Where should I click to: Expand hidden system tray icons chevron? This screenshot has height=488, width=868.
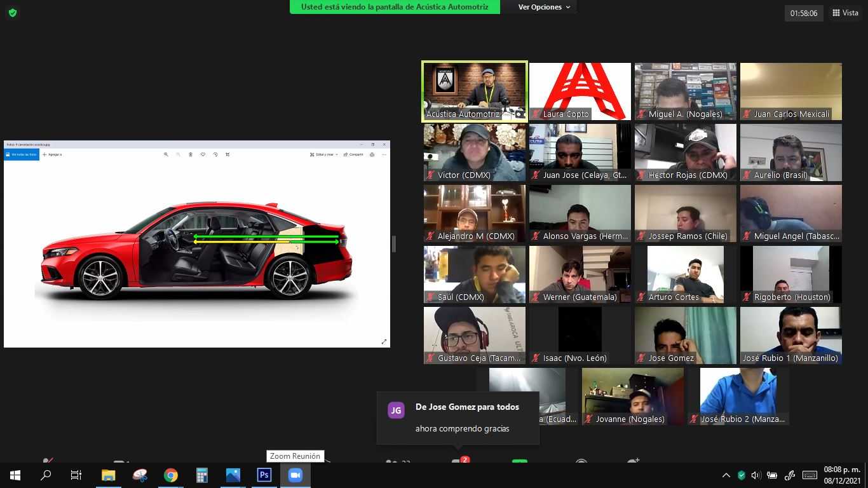pyautogui.click(x=726, y=475)
